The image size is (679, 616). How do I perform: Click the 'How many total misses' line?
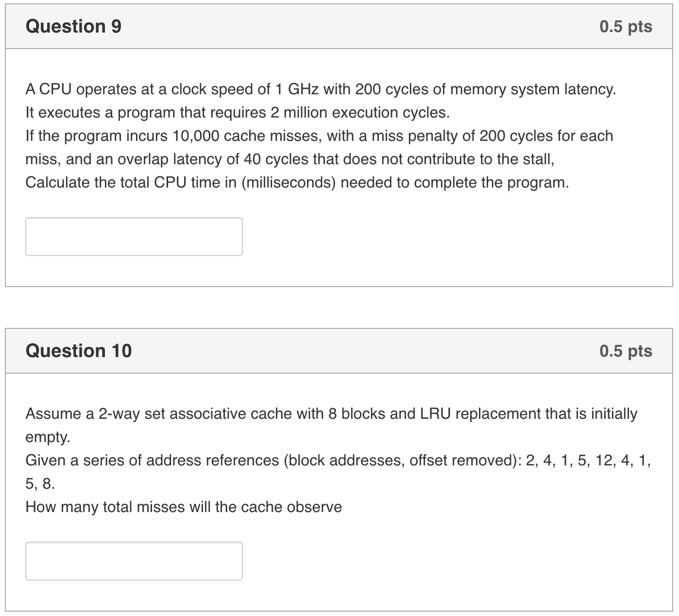(184, 507)
